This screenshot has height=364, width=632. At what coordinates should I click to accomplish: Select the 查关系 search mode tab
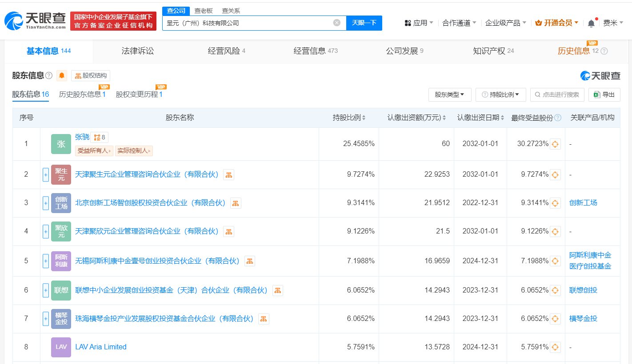pyautogui.click(x=231, y=11)
